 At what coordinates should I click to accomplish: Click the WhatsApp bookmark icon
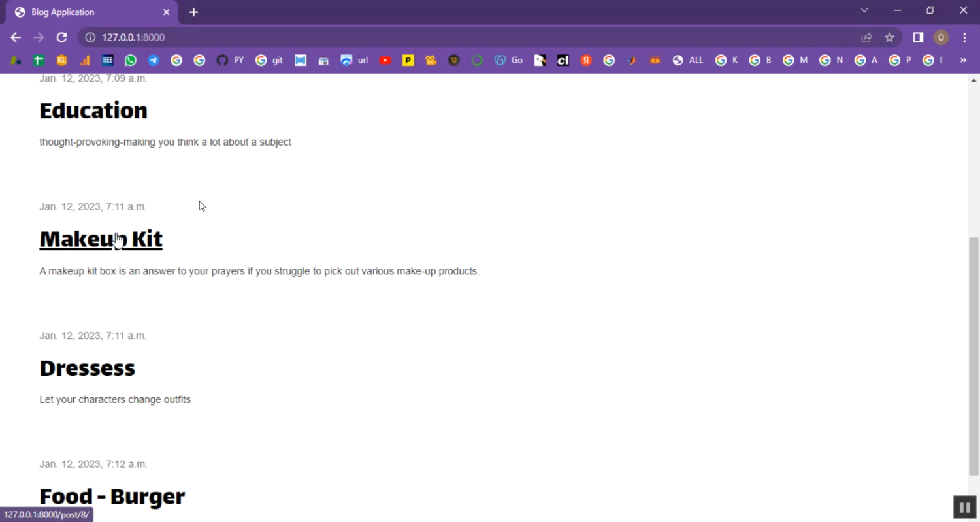[131, 60]
